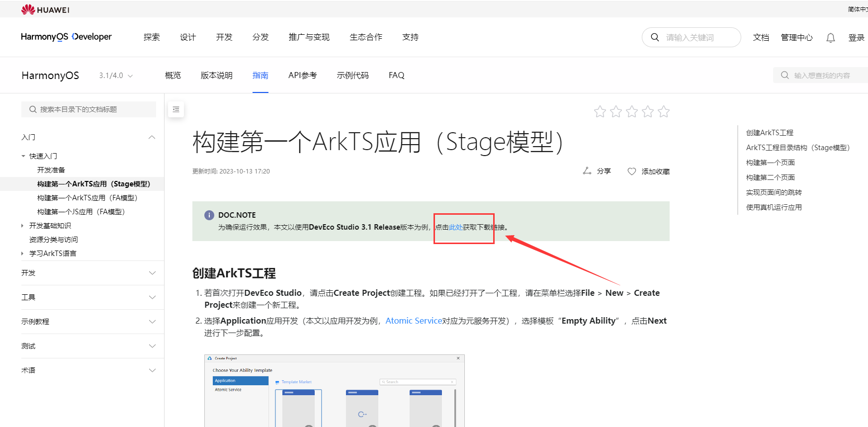Open the top navigation 开发 menu
868x427 pixels.
(x=224, y=37)
